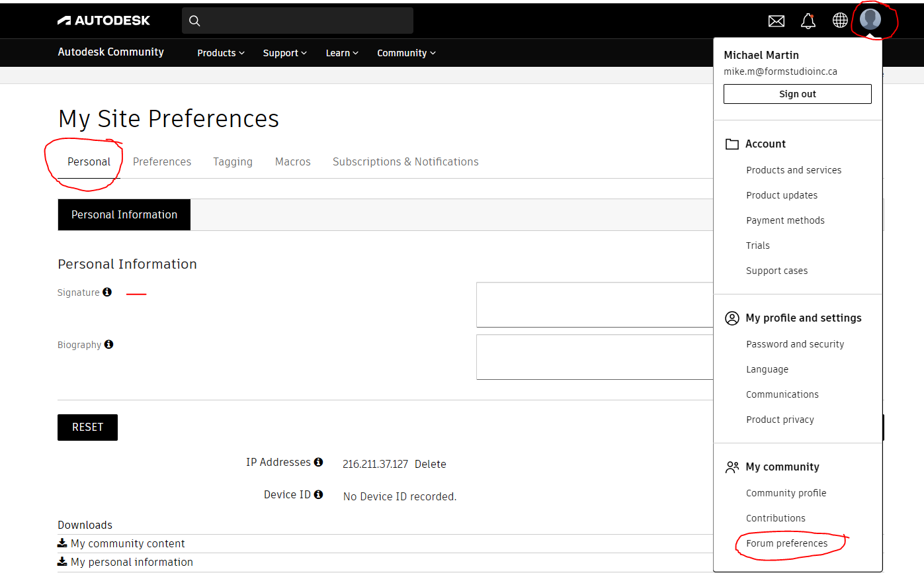Open the Support dropdown
The image size is (924, 585).
(284, 52)
